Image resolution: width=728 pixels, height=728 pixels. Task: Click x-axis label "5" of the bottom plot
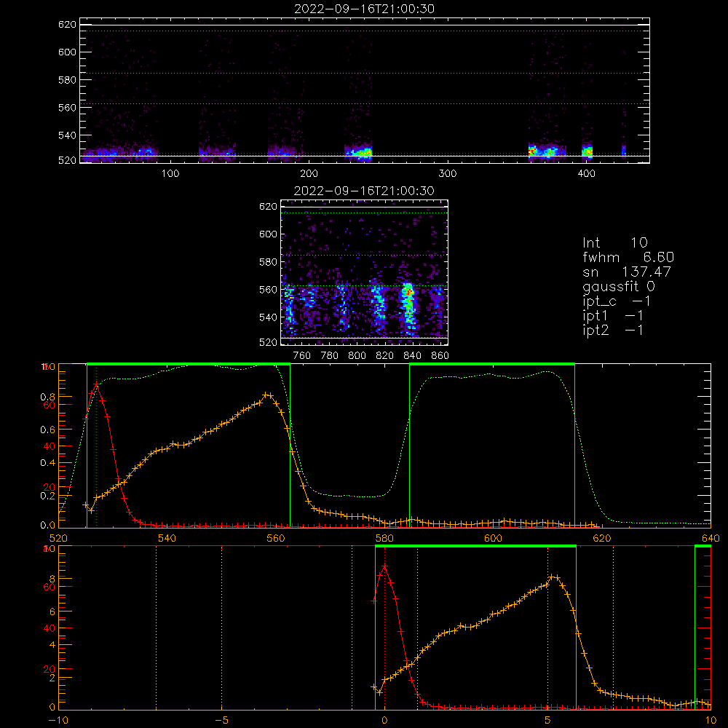coord(548,720)
